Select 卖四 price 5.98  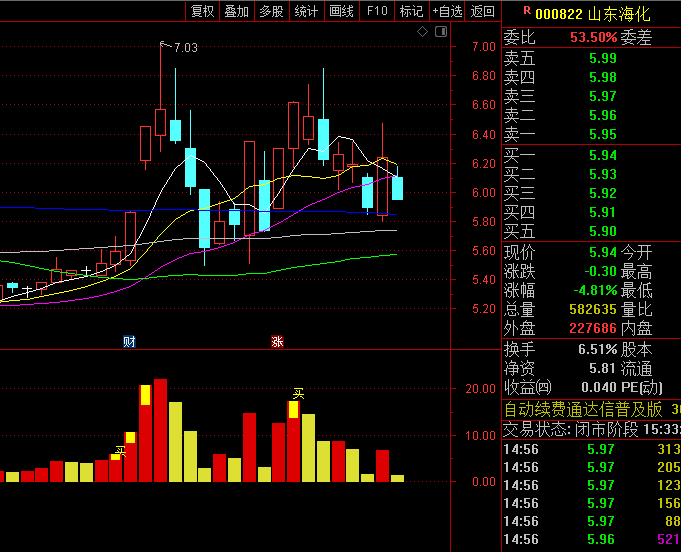[x=603, y=77]
